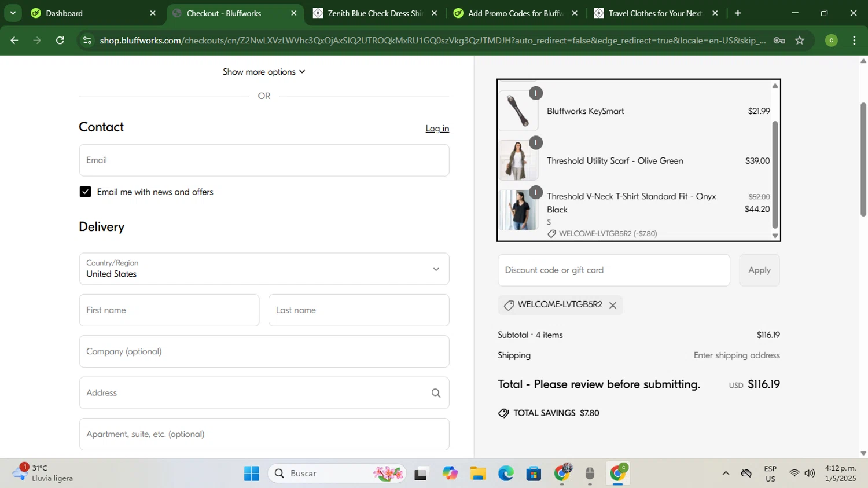Image resolution: width=868 pixels, height=488 pixels.
Task: Click the taskbar Buscar search box
Action: point(337,474)
